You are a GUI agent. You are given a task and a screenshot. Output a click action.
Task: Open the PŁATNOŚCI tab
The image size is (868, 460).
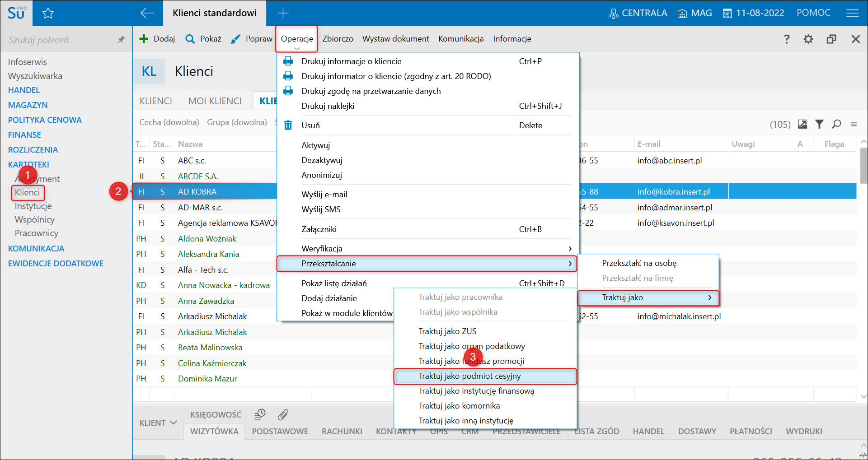[751, 432]
